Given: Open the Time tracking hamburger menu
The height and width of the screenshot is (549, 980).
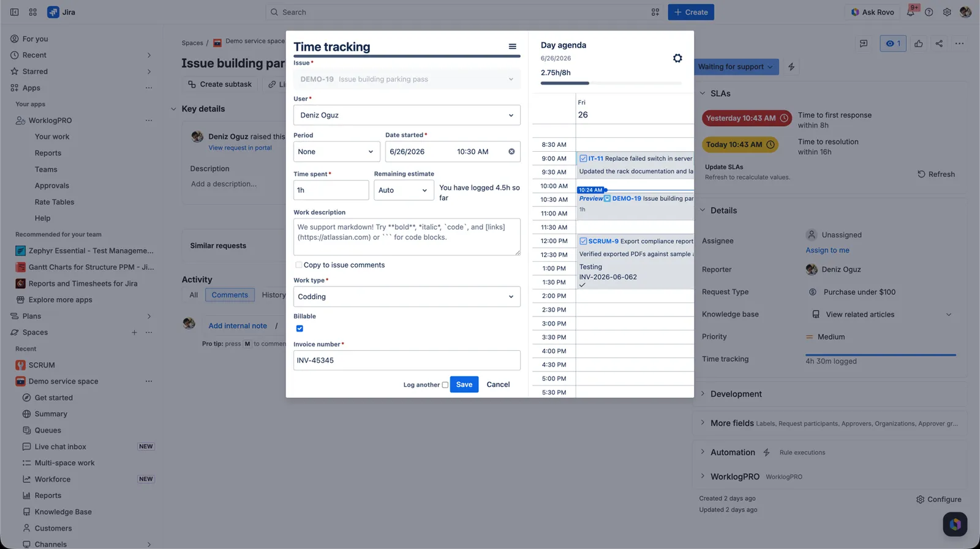Looking at the screenshot, I should coord(512,47).
